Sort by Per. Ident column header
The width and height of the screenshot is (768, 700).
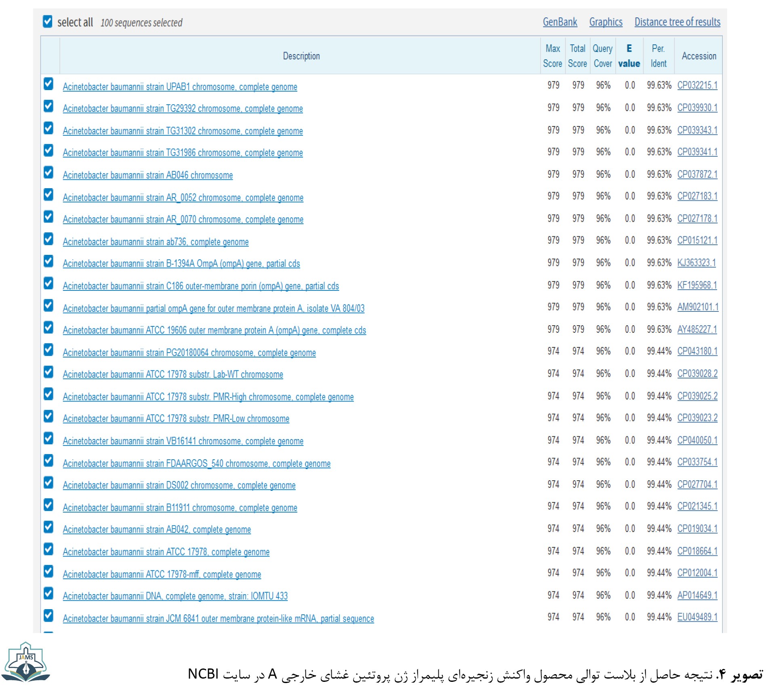pyautogui.click(x=659, y=56)
